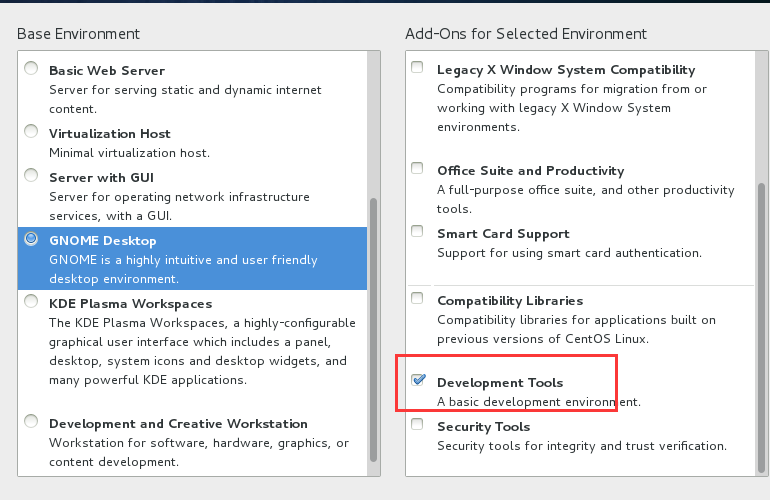Click 'Legacy X Window System Compatibility' title
Image resolution: width=770 pixels, height=500 pixels.
tap(566, 70)
